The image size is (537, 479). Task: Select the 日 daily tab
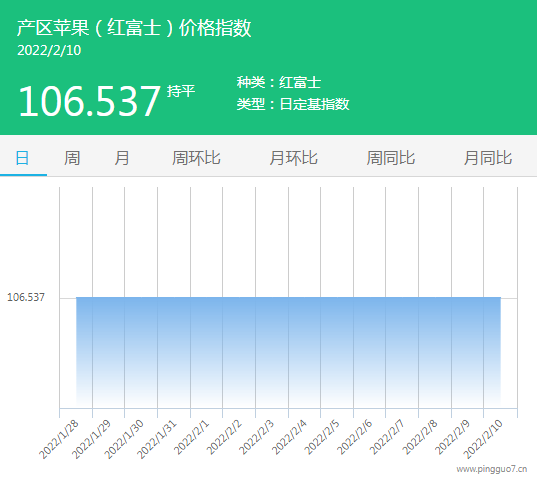click(x=23, y=158)
